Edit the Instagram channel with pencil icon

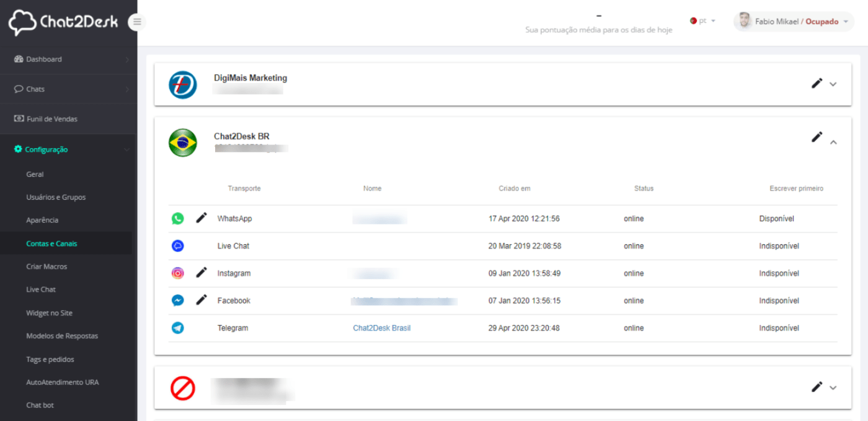tap(201, 273)
